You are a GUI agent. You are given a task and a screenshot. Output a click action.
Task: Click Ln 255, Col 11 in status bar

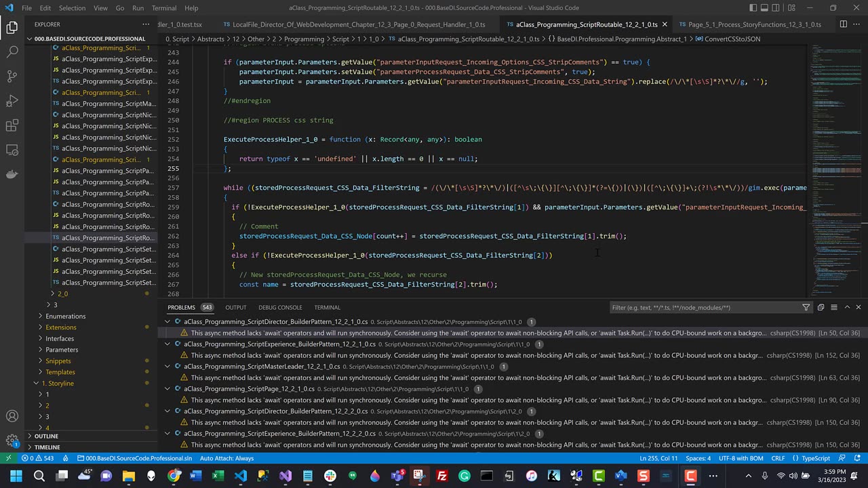click(x=658, y=458)
